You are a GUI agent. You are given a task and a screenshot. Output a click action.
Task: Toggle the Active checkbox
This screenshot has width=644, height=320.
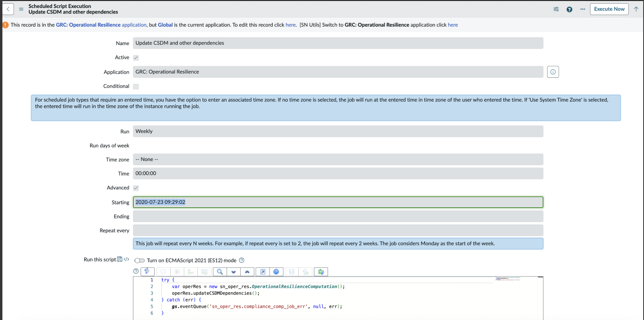tap(136, 58)
